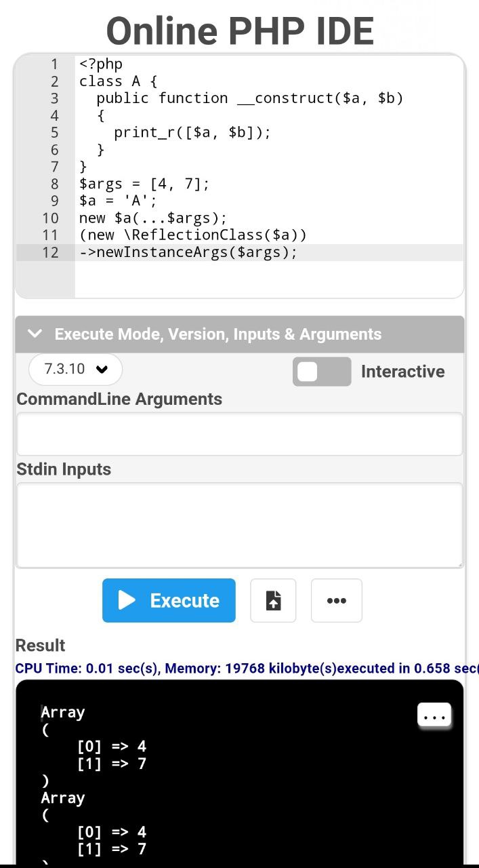This screenshot has height=868, width=479.
Task: Open the output panel ellipsis menu
Action: [x=434, y=715]
